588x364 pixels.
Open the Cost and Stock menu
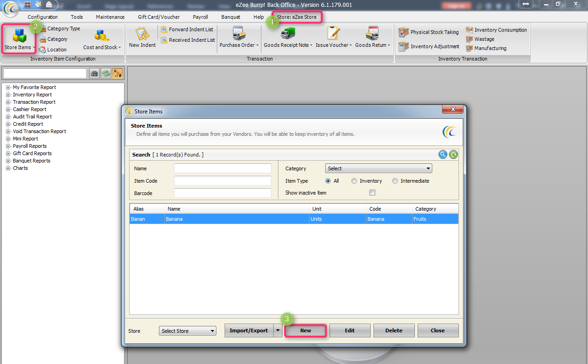point(102,39)
